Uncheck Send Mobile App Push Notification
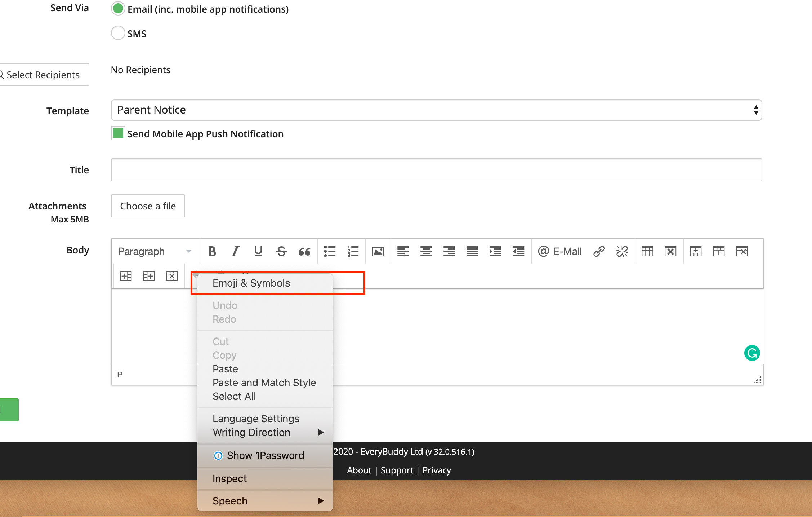Screen dimensions: 812x517 click(118, 133)
